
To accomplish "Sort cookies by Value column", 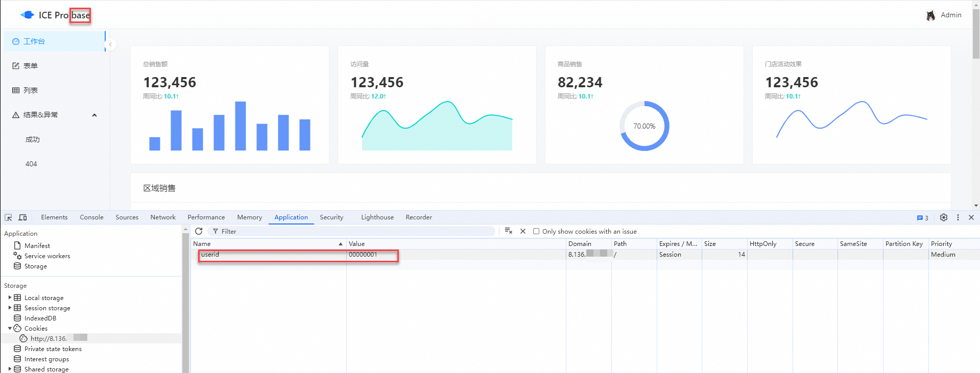I will coord(456,244).
